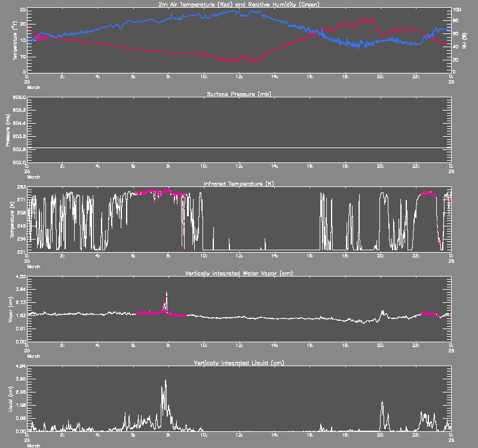Click the 'Temperature (°F)' y-axis label
The height and width of the screenshot is (448, 478).
[14, 41]
